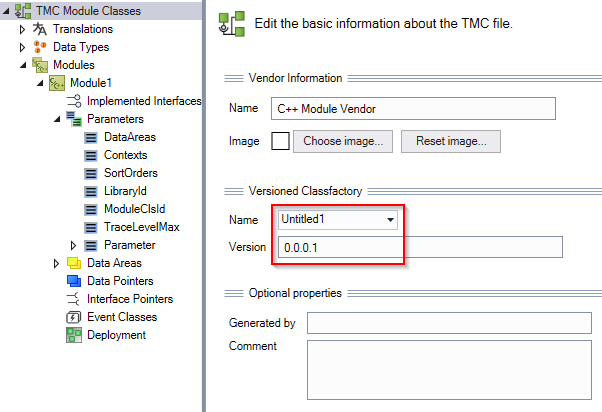Select TMC Module Classes in the tree

[x=88, y=11]
